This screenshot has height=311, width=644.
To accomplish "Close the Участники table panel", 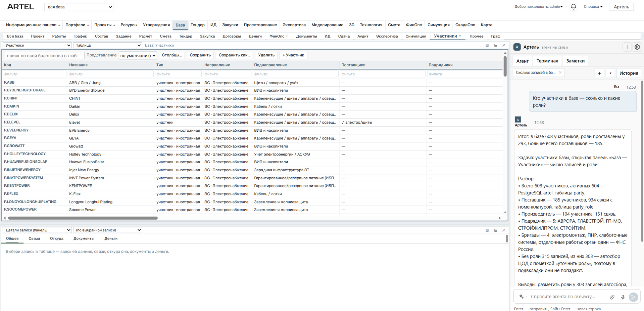I will (504, 45).
